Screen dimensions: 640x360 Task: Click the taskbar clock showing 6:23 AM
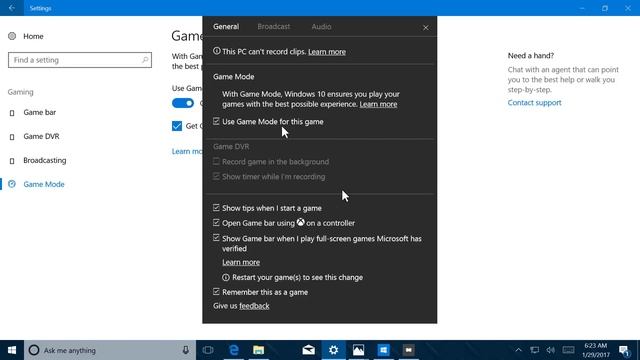coord(596,350)
